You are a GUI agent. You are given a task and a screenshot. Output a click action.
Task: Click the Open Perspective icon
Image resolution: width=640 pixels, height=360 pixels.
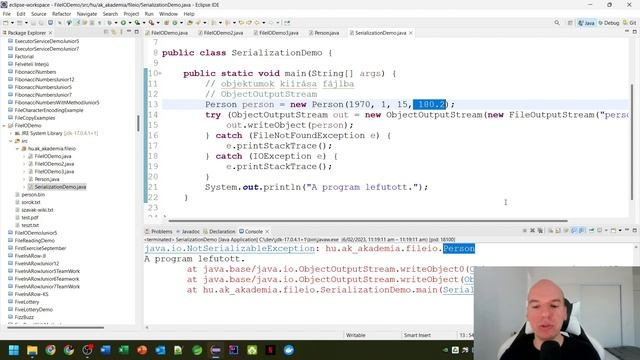pos(570,23)
